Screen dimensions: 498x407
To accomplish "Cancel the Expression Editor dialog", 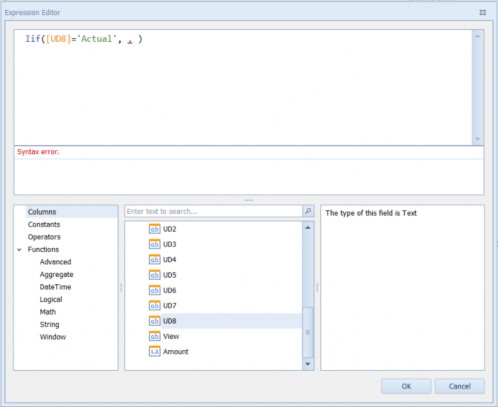I will pos(460,386).
